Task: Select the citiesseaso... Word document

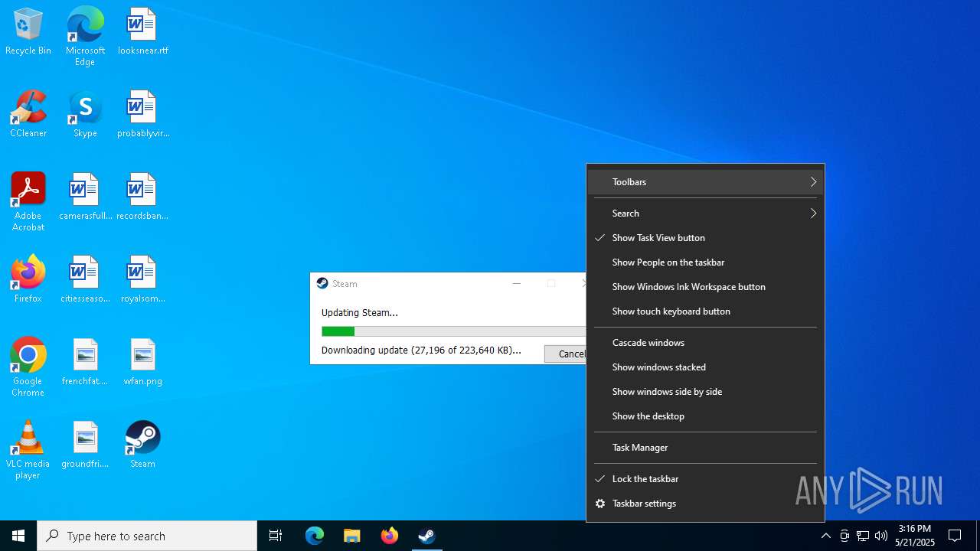Action: click(85, 280)
